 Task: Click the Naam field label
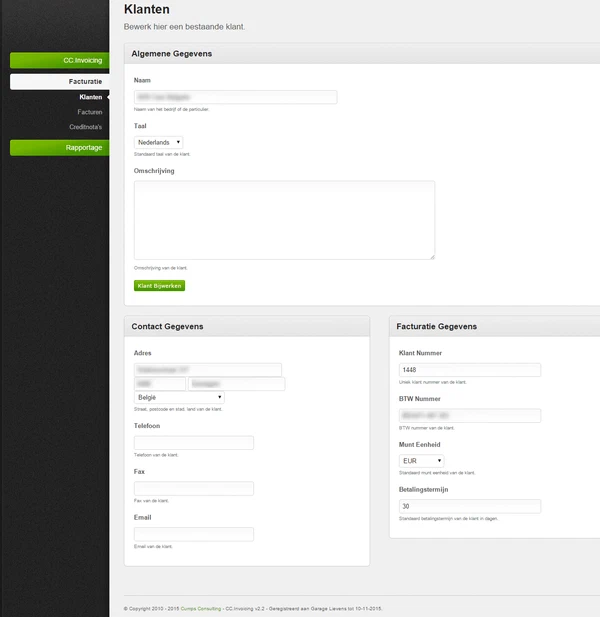[x=142, y=80]
